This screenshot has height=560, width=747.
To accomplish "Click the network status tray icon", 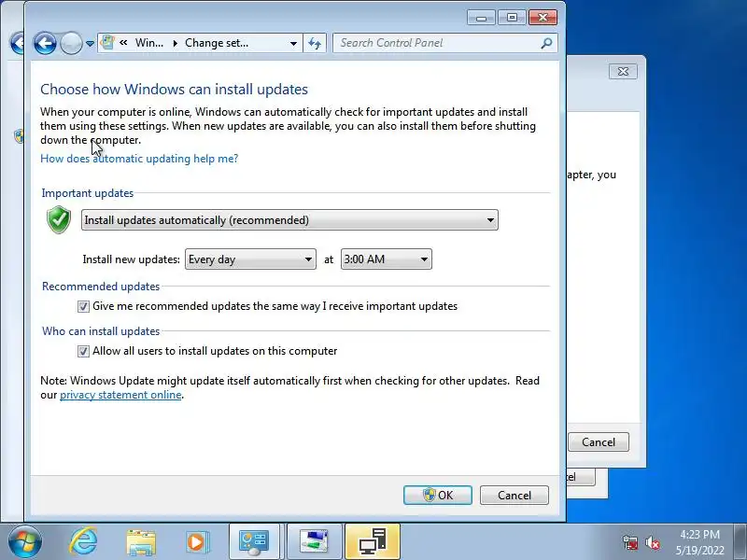I will 629,542.
